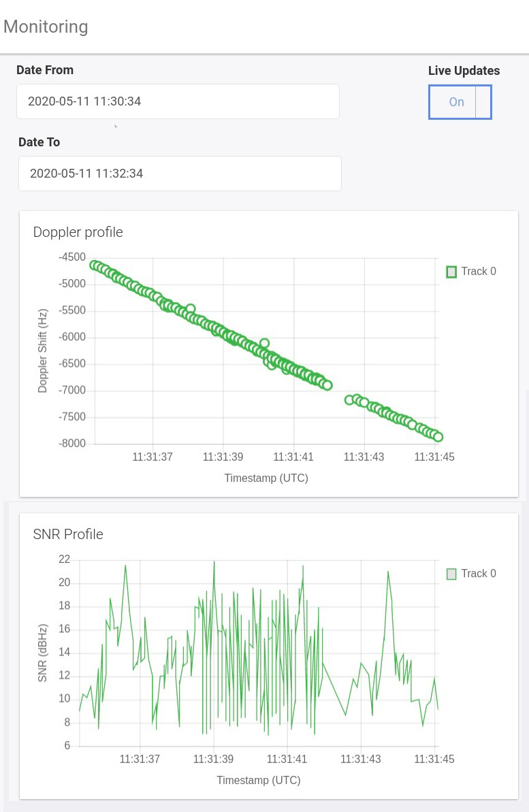Click the Doppler outlier point near -5450 Hz

tap(191, 308)
